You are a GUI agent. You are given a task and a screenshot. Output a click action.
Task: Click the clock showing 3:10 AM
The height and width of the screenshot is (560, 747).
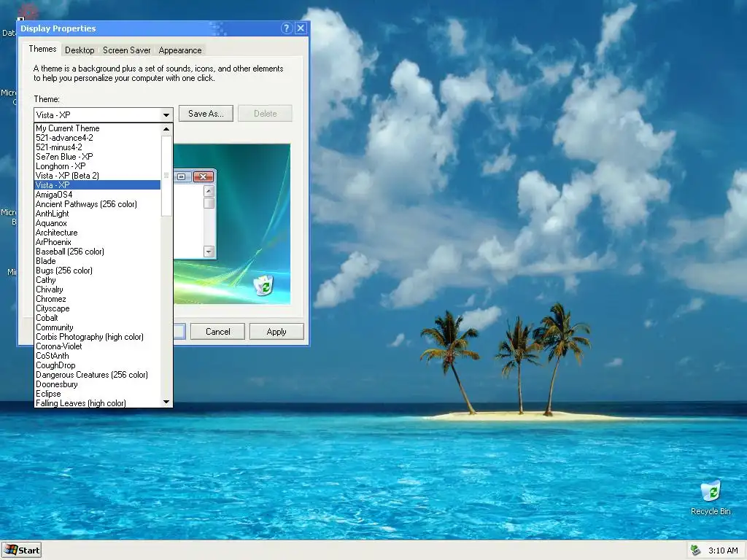pos(723,551)
